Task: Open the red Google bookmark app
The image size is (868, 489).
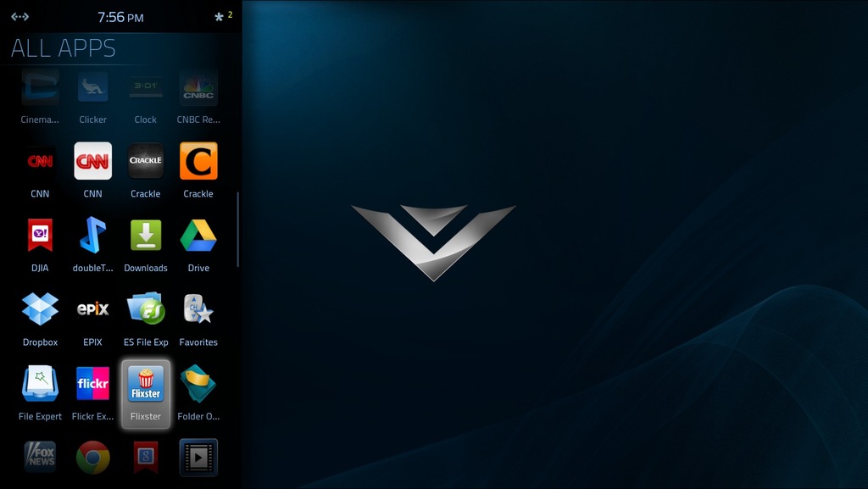Action: pyautogui.click(x=146, y=457)
